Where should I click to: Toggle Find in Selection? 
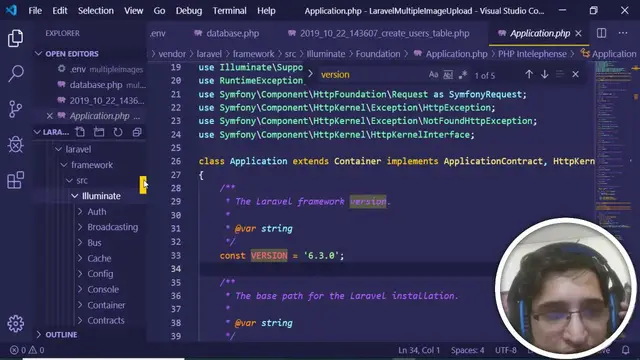(560, 74)
